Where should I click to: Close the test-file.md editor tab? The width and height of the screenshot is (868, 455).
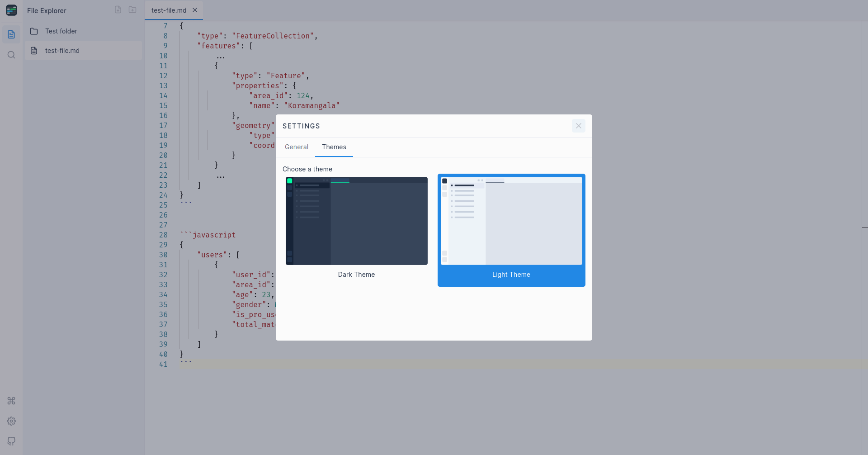point(195,9)
